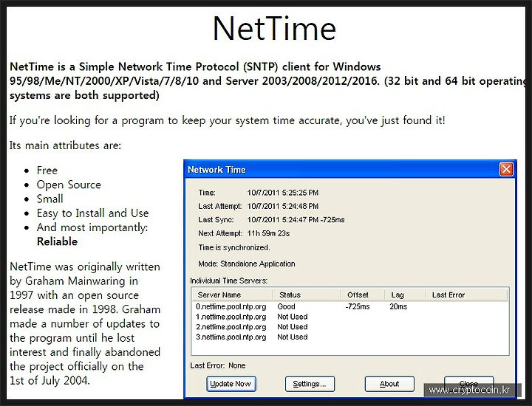Open the Settings... dialog button

click(310, 384)
